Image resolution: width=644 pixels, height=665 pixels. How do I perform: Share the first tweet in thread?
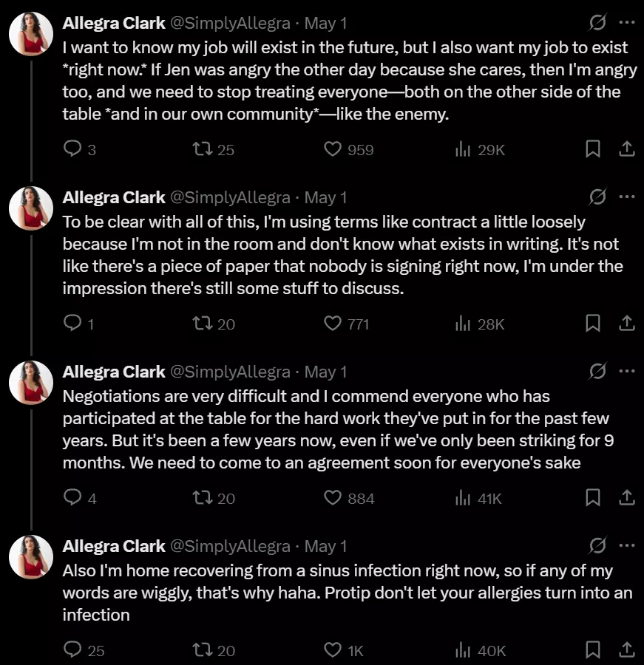click(x=626, y=149)
